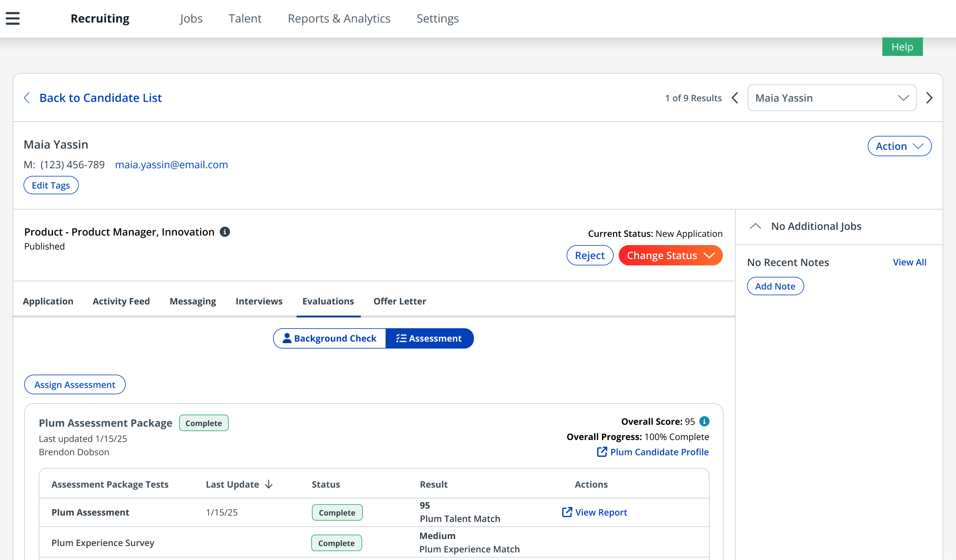The image size is (956, 560).
Task: Click the Add Note button
Action: (x=775, y=286)
